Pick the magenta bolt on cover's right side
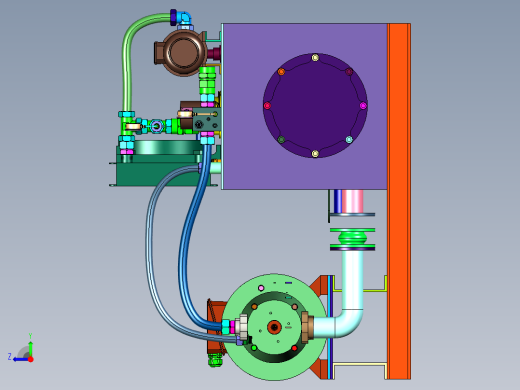Screen dimensions: 520x390 (363, 106)
